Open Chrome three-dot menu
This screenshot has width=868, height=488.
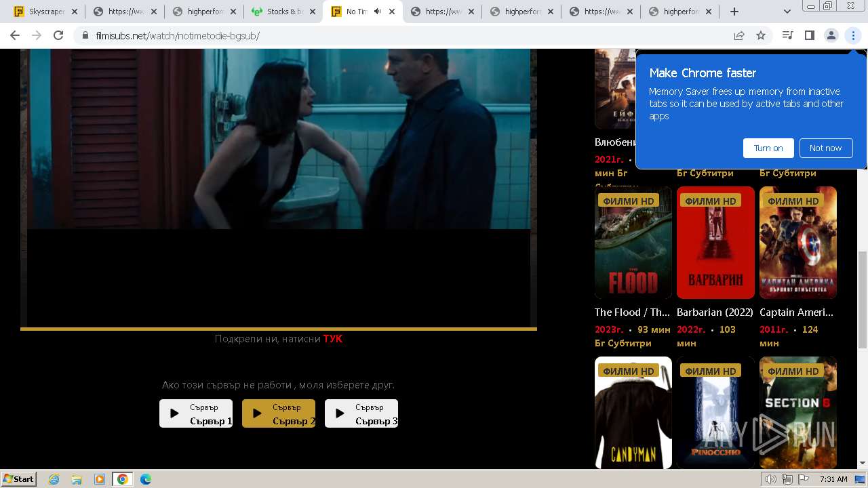click(853, 35)
